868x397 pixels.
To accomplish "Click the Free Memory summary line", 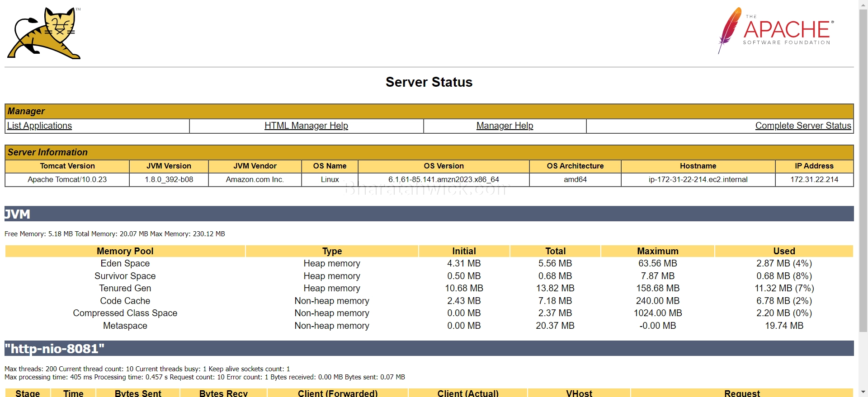I will [115, 234].
